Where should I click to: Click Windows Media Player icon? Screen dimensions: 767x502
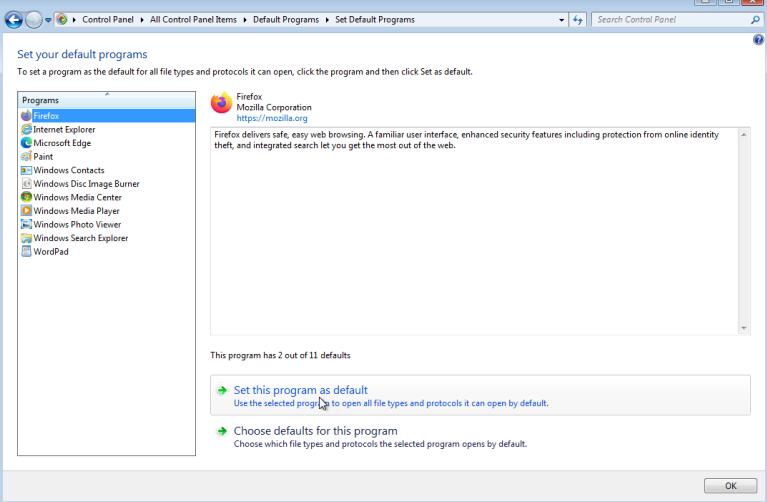coord(26,211)
